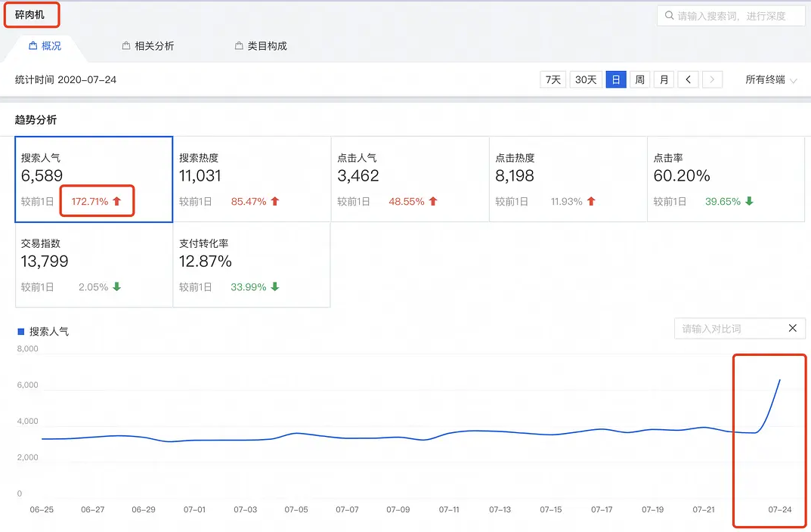Click the 碎肉机 keyword label
This screenshot has width=811, height=532.
pyautogui.click(x=31, y=14)
